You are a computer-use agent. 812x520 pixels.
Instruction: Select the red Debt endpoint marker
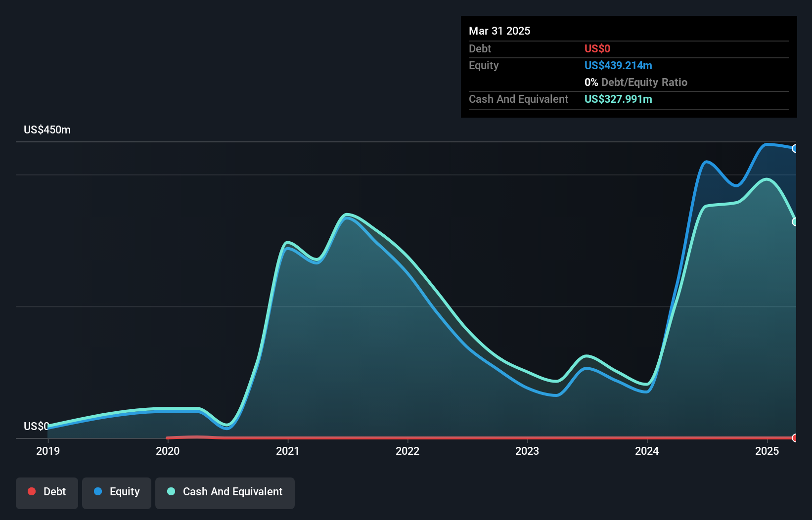tap(795, 438)
